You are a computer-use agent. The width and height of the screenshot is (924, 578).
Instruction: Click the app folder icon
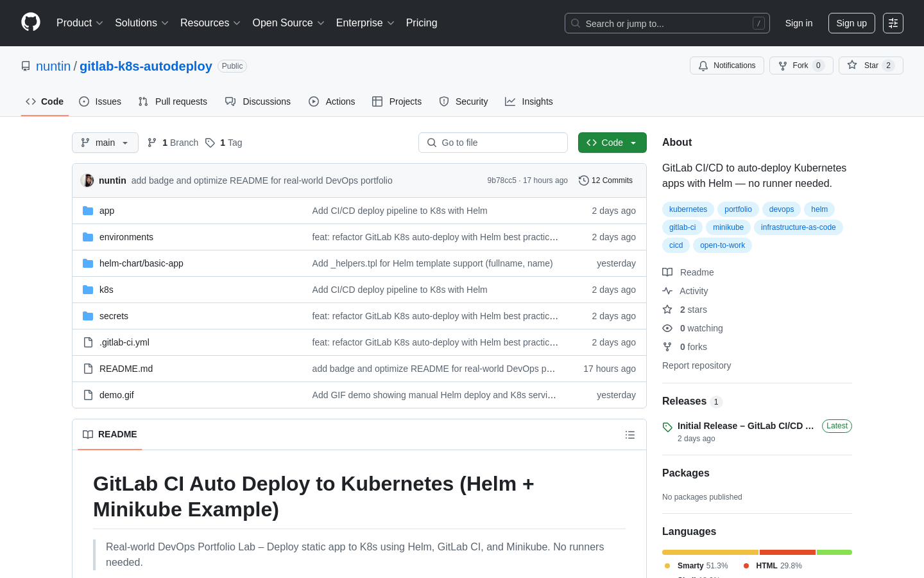click(88, 211)
